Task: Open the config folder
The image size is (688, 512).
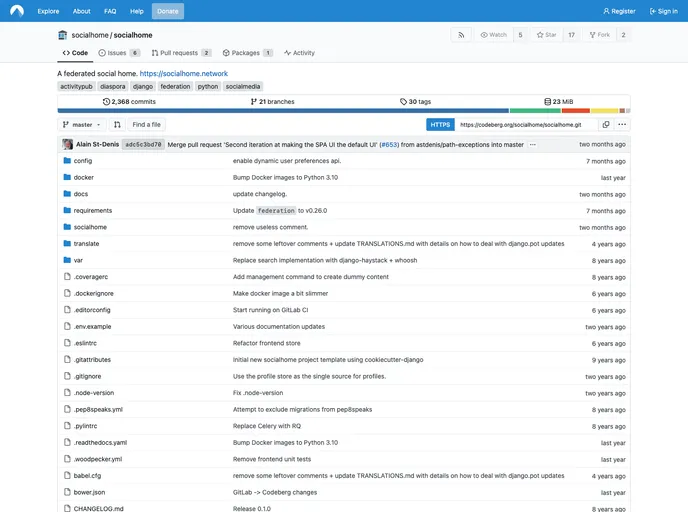Action: point(83,161)
